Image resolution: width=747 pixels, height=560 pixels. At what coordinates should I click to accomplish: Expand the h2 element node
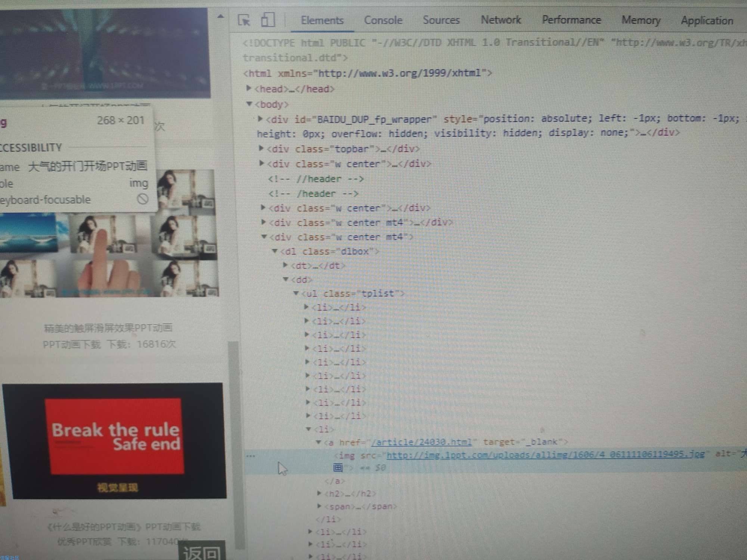pyautogui.click(x=319, y=493)
